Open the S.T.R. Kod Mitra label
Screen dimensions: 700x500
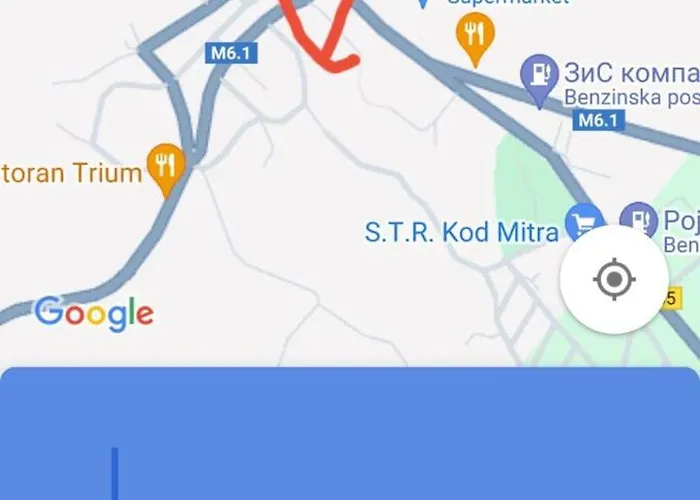click(x=462, y=233)
